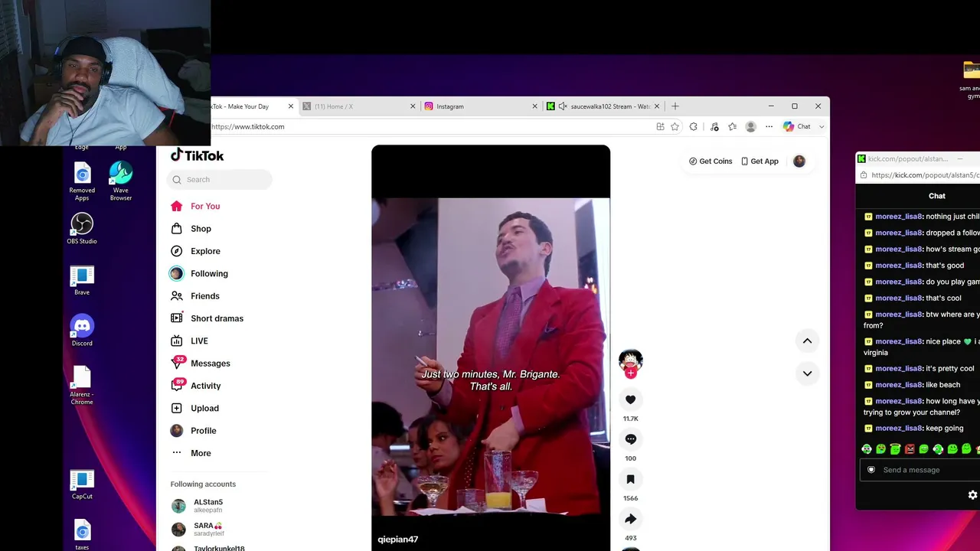Switch to the saucewalka102 Stream tab
The width and height of the screenshot is (980, 551).
click(x=603, y=106)
